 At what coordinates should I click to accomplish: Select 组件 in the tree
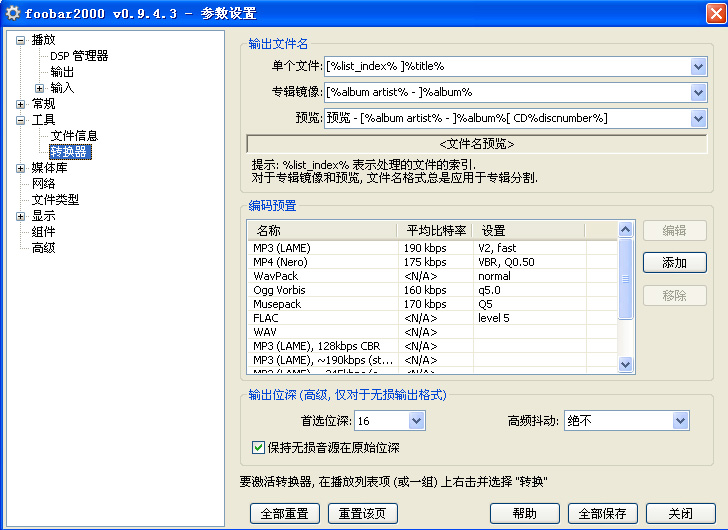pyautogui.click(x=44, y=232)
